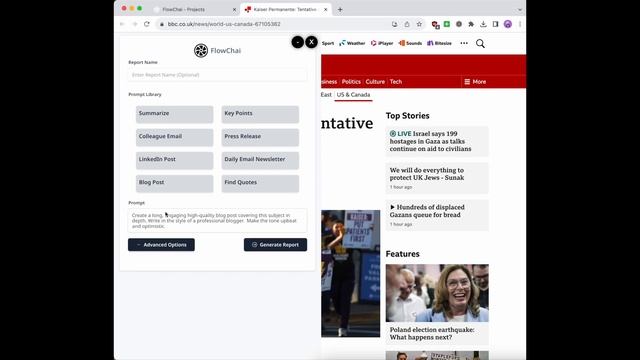Select the Find Quotes prompt
The width and height of the screenshot is (640, 360).
(x=260, y=184)
